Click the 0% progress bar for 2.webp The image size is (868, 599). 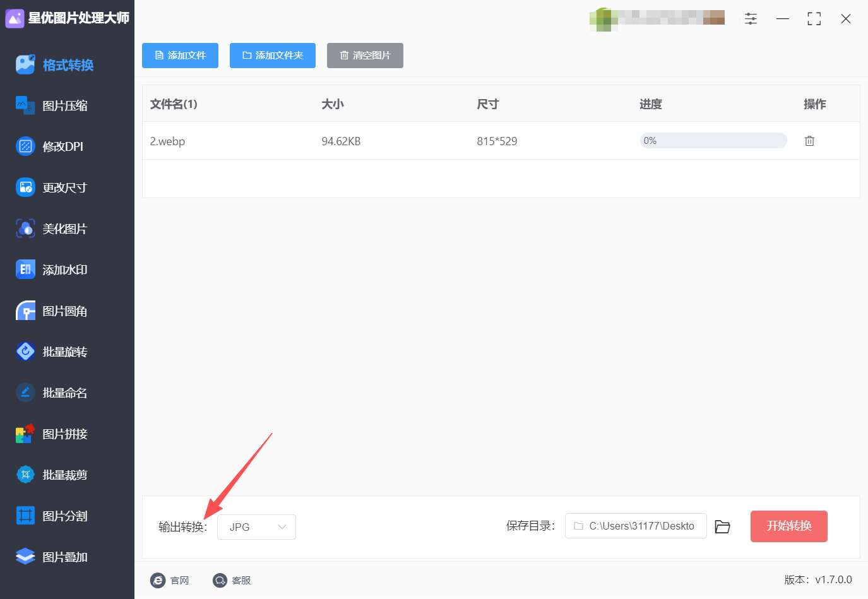click(x=713, y=141)
